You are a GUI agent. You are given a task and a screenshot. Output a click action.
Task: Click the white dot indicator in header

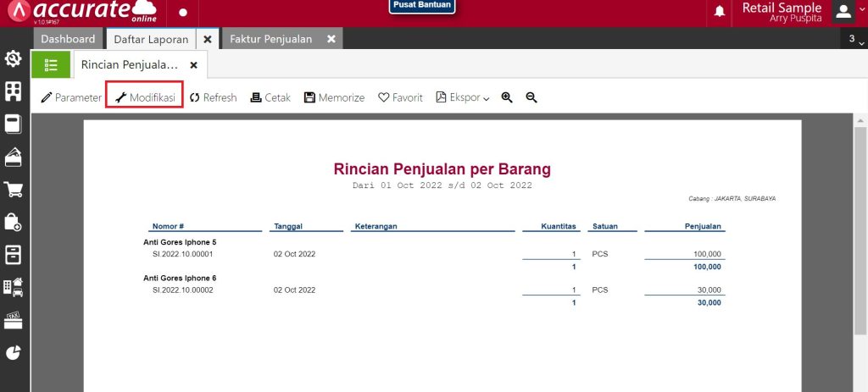pyautogui.click(x=183, y=12)
